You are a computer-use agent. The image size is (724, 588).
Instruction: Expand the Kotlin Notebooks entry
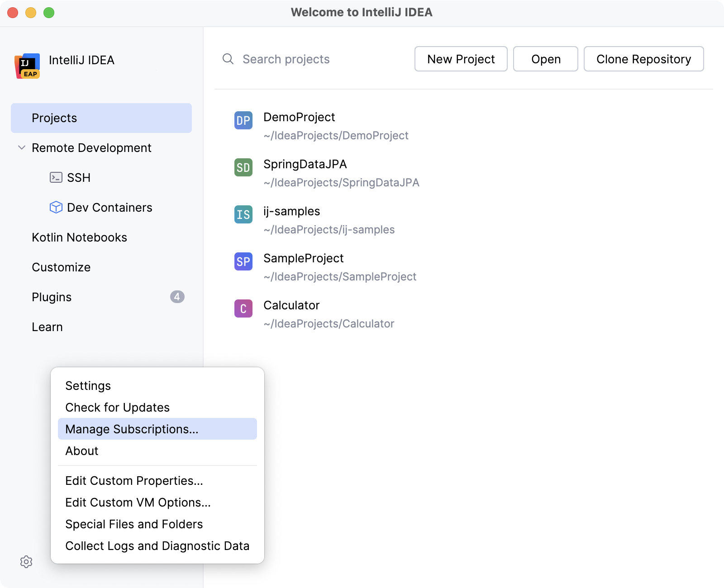coord(79,237)
